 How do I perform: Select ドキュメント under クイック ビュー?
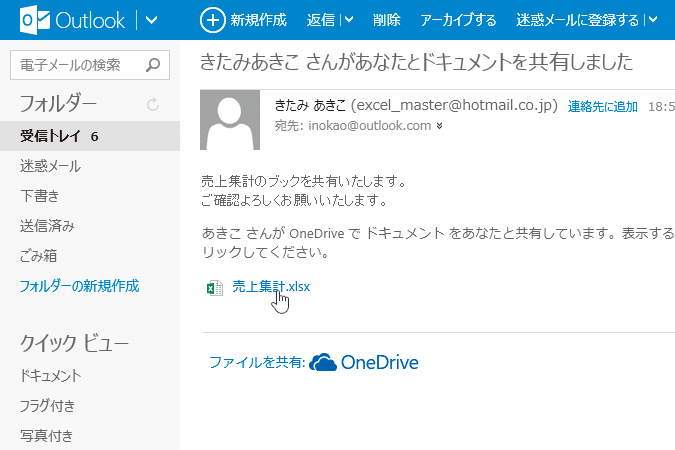pyautogui.click(x=50, y=376)
